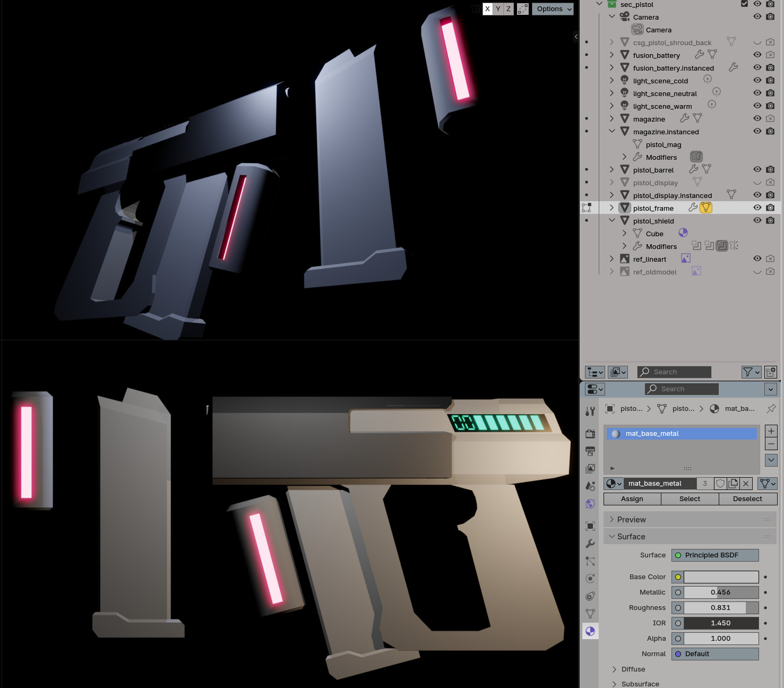This screenshot has width=784, height=688.
Task: Open the World properties tab
Action: coord(590,504)
